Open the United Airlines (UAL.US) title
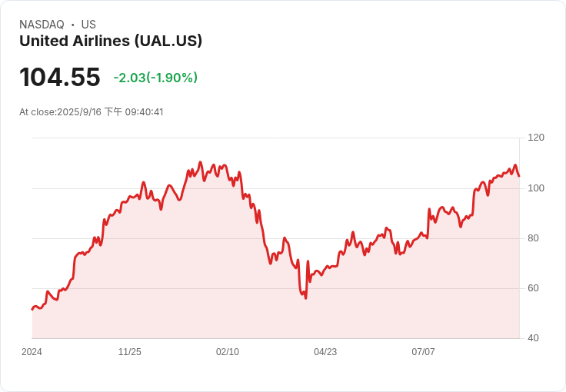This screenshot has height=392, width=566. (111, 41)
